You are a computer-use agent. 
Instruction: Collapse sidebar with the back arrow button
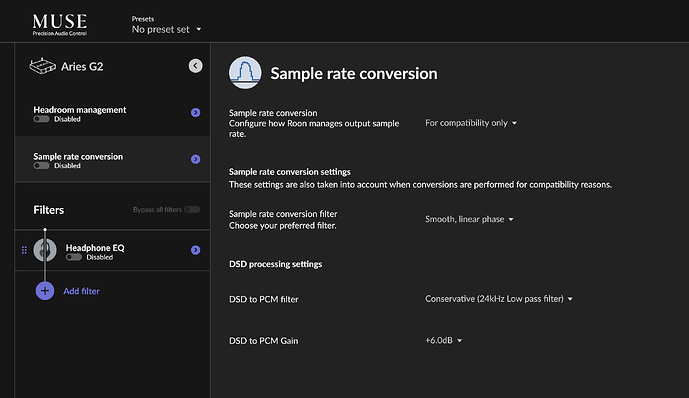coord(196,66)
